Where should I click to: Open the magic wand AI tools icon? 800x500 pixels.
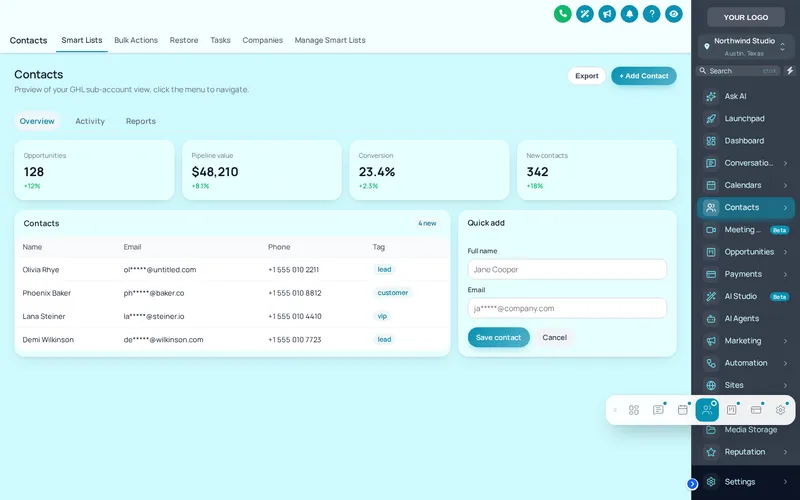[x=585, y=14]
